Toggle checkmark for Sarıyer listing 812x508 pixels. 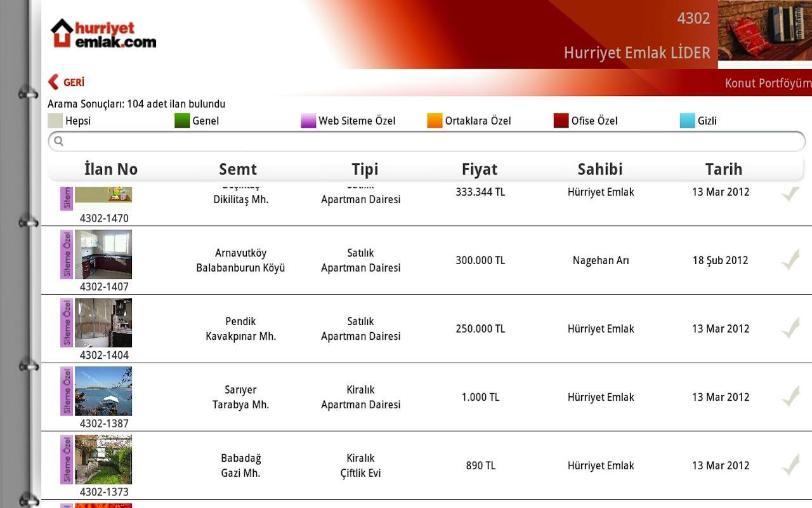pos(790,397)
